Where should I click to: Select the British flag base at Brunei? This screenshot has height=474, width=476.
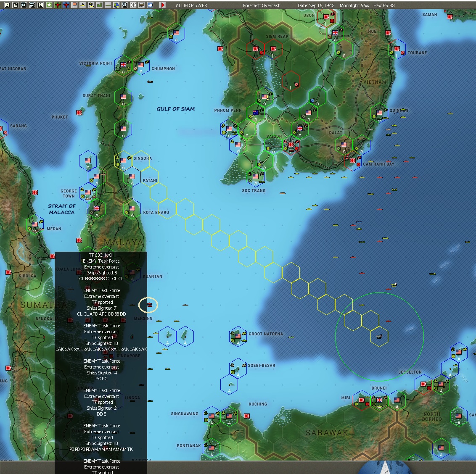click(379, 400)
